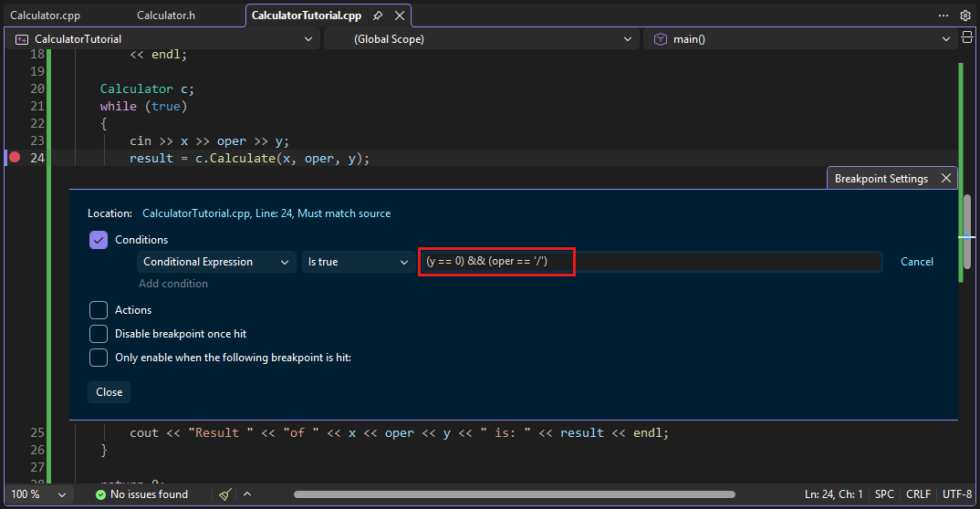Switch to the Calculator.h tab
The height and width of the screenshot is (509, 980).
point(166,16)
